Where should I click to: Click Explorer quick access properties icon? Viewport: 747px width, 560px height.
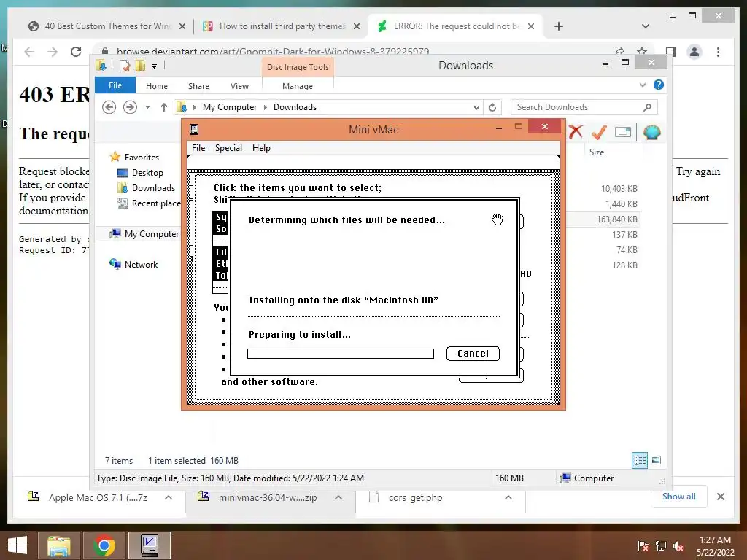click(124, 66)
